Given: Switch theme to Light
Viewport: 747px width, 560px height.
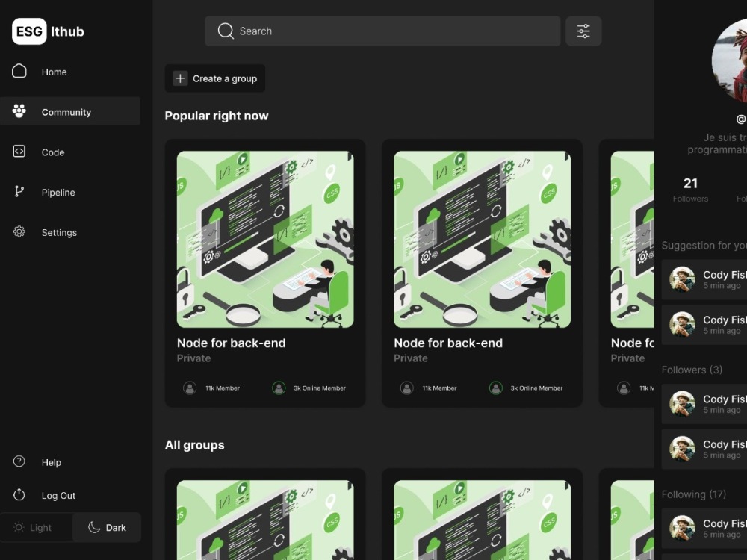Looking at the screenshot, I should tap(36, 527).
